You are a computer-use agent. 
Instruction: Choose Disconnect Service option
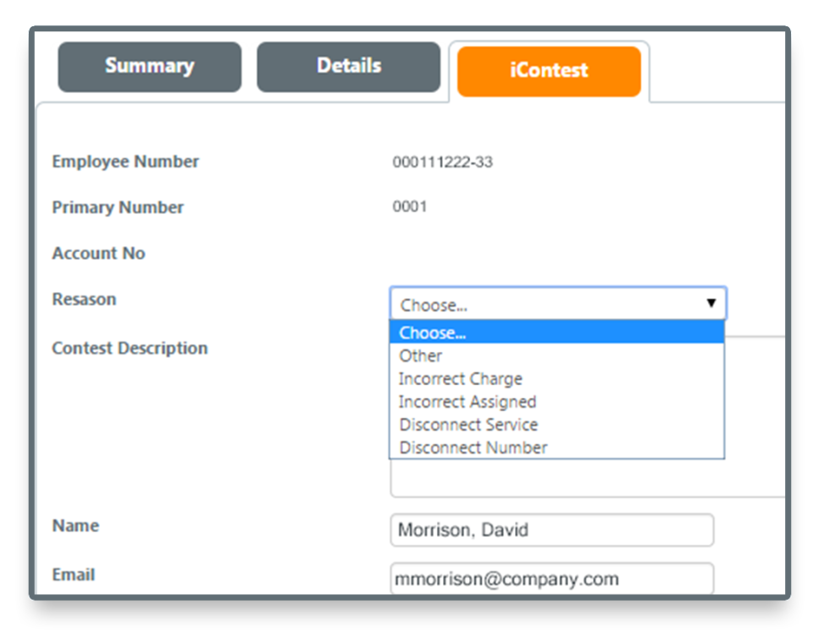click(x=556, y=424)
